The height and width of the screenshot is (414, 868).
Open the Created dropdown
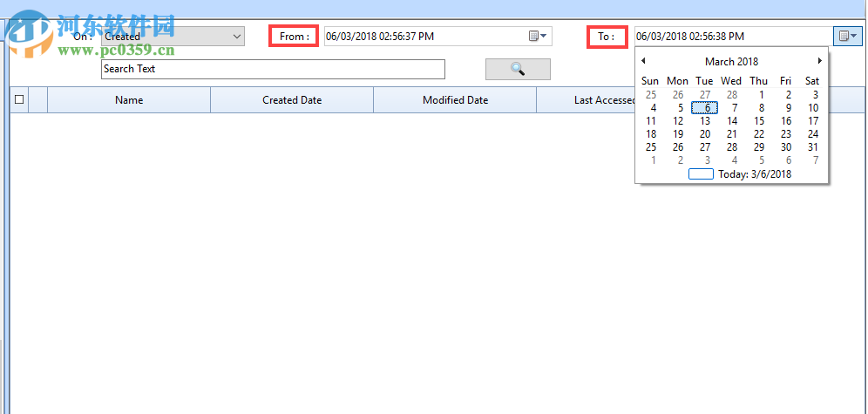[173, 37]
